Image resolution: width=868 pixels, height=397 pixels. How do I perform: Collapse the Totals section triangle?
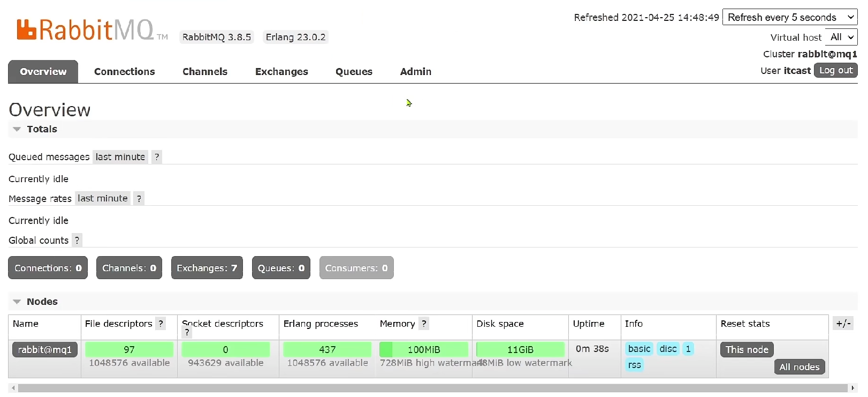click(17, 129)
